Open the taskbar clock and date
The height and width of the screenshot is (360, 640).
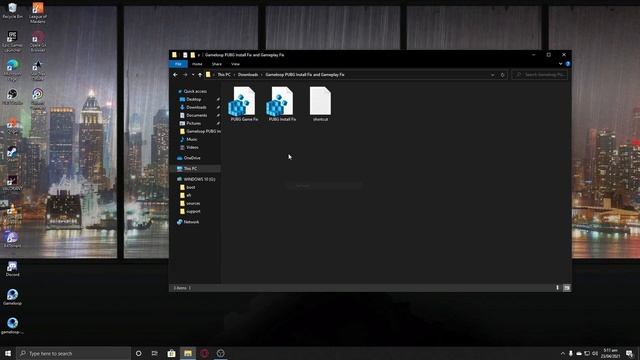coord(611,353)
